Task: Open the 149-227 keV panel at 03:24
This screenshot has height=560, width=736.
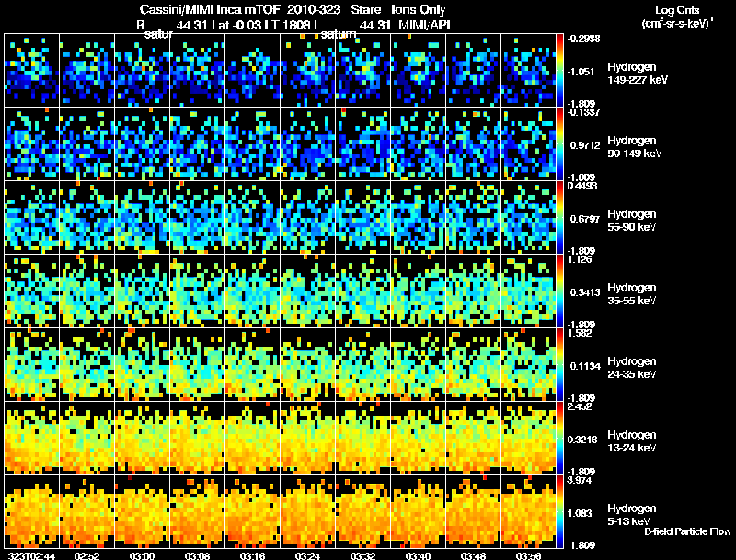Action: click(x=307, y=71)
